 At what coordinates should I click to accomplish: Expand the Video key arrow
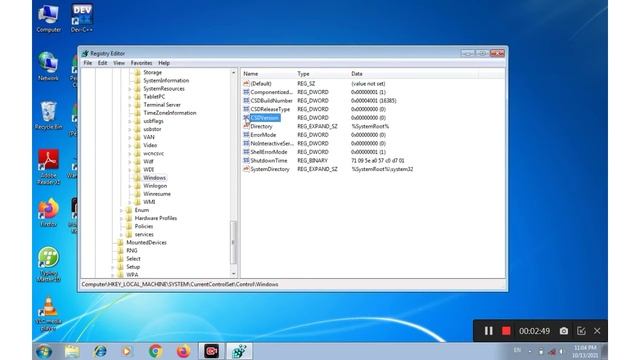coord(130,145)
